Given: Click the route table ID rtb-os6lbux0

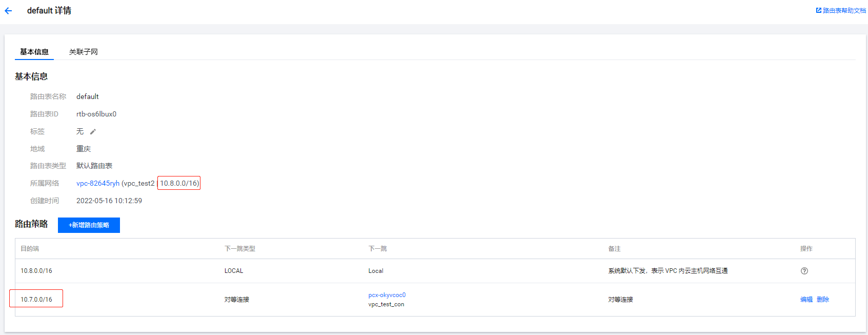Looking at the screenshot, I should coord(96,114).
